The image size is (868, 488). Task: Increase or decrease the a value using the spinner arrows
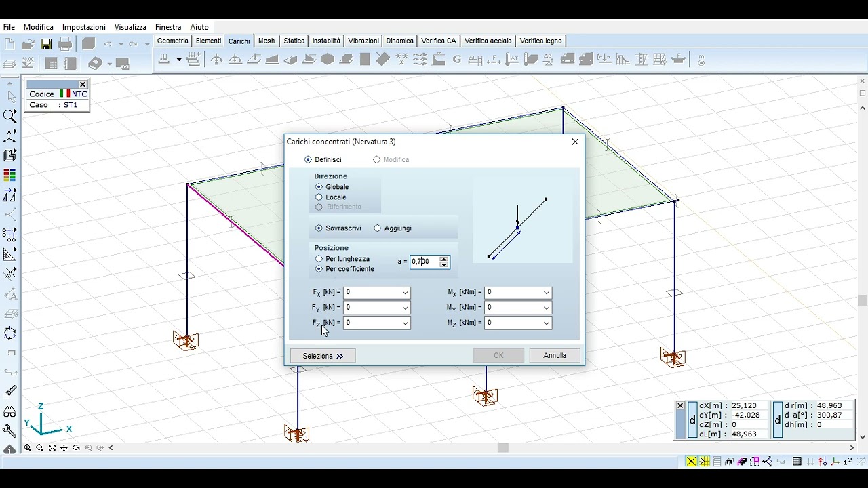(444, 262)
